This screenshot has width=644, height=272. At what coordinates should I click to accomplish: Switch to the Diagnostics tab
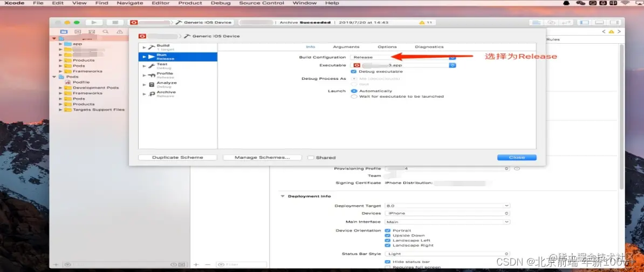pos(429,47)
